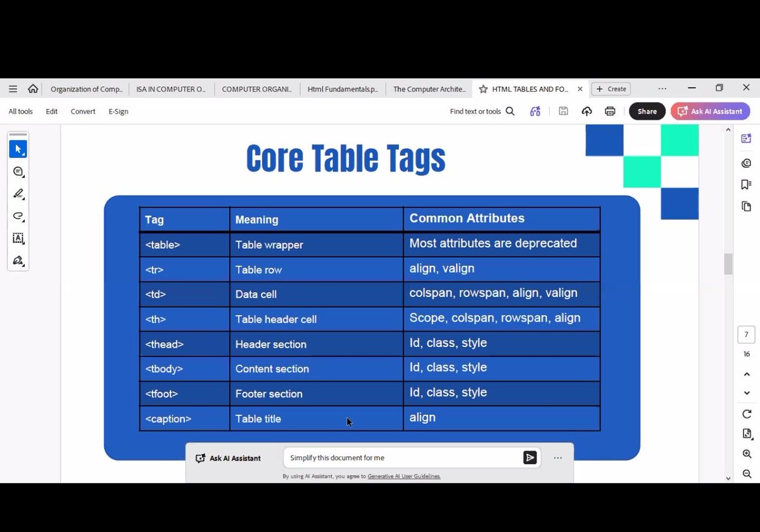Click the 'Common Attributes' header cell
This screenshot has height=532, width=760.
tap(502, 219)
